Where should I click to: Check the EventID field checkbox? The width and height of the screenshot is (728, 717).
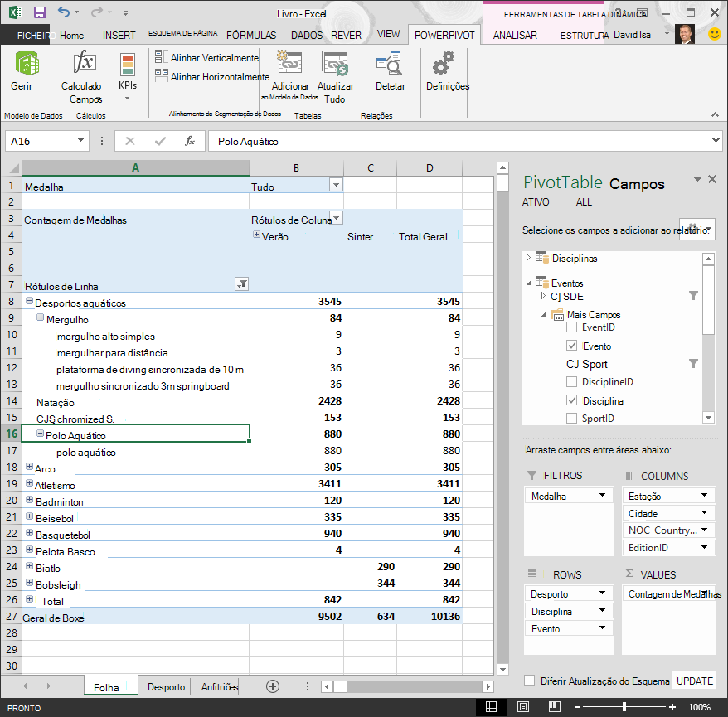tap(571, 327)
